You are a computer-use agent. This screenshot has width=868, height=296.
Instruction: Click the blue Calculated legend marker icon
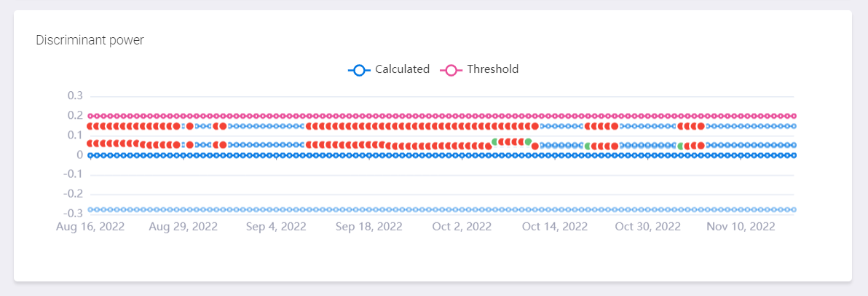coord(360,70)
